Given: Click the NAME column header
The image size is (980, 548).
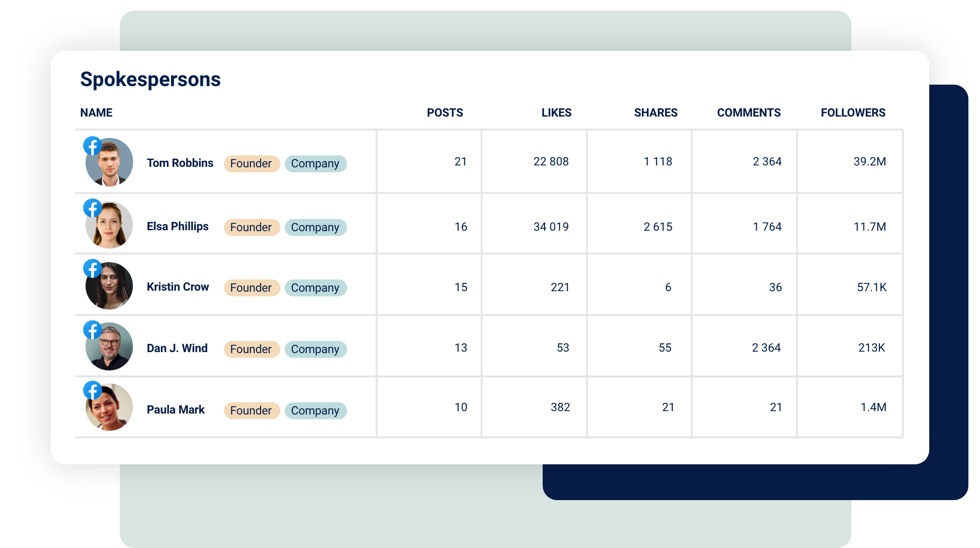Looking at the screenshot, I should coord(96,113).
